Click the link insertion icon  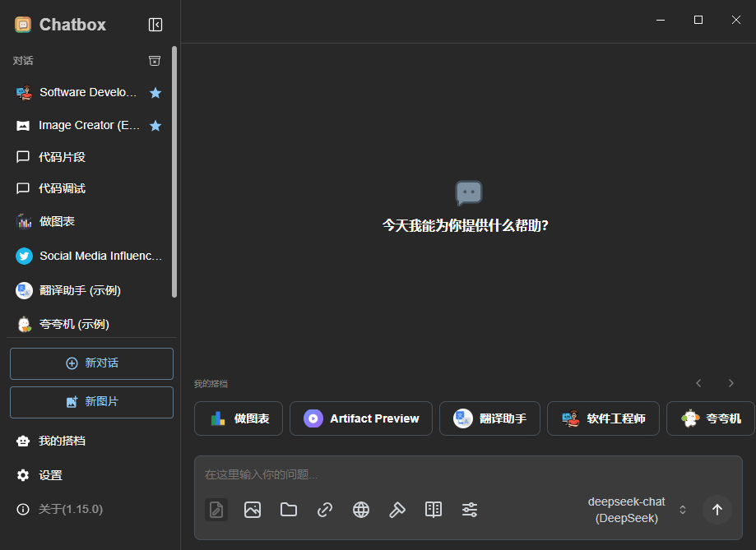(325, 510)
